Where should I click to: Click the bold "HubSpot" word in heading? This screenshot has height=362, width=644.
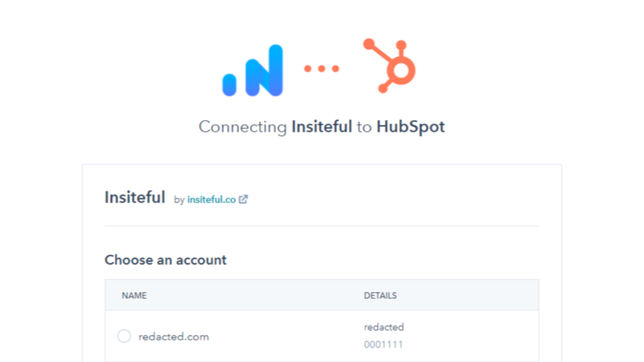[x=410, y=127]
